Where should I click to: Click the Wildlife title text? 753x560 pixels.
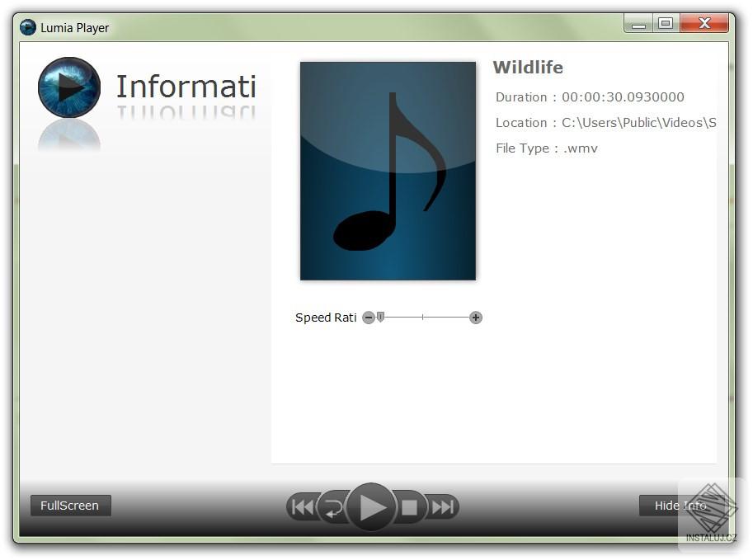click(x=528, y=68)
